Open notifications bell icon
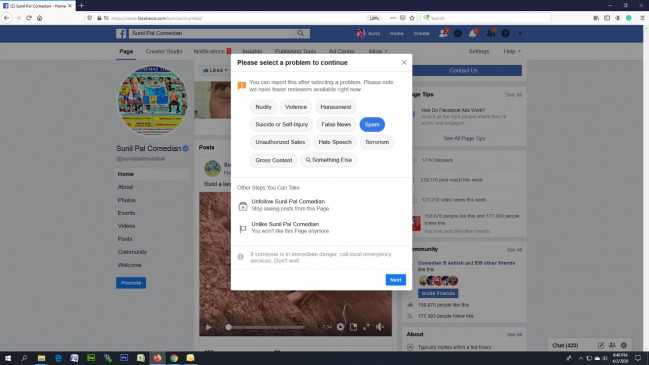This screenshot has width=649, height=365. [x=473, y=34]
